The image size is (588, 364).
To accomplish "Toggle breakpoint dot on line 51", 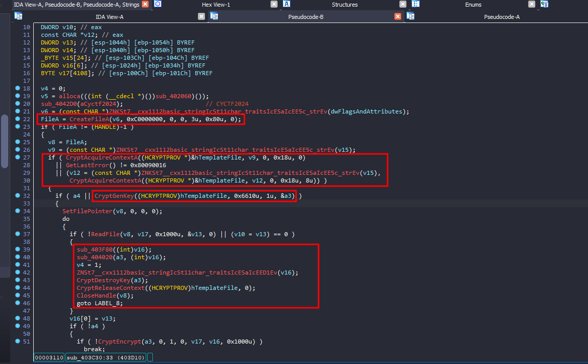I will coord(18,342).
